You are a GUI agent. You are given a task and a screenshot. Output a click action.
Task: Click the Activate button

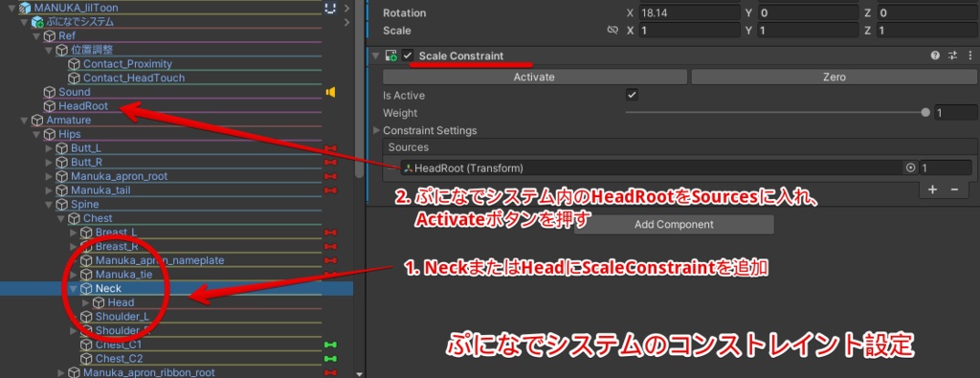(534, 77)
